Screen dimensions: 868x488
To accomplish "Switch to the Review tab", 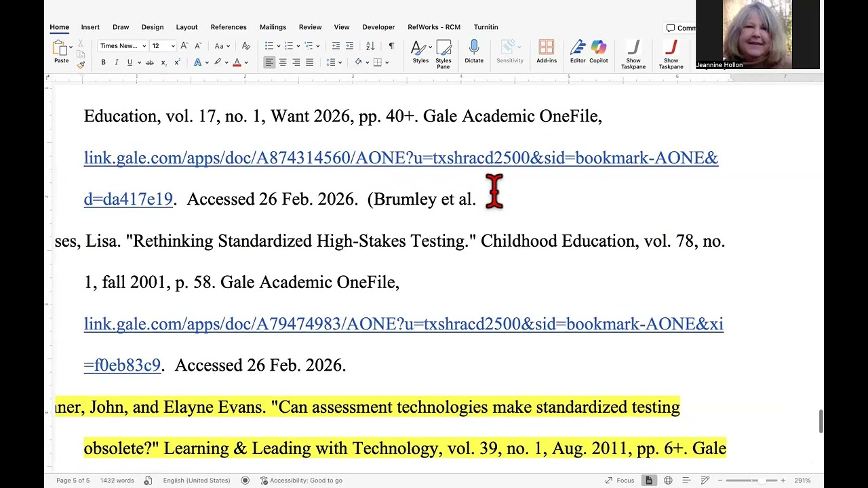I will (x=310, y=27).
